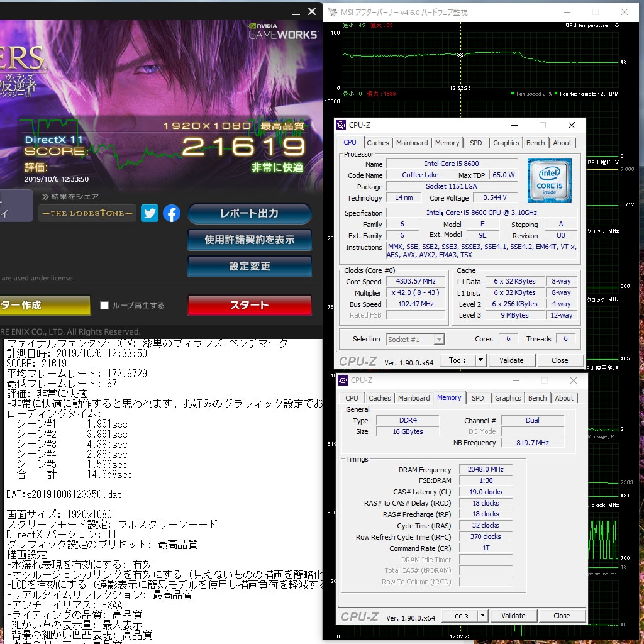Click Tools button in upper CPU-Z
Screen dimensions: 644x644
point(457,360)
